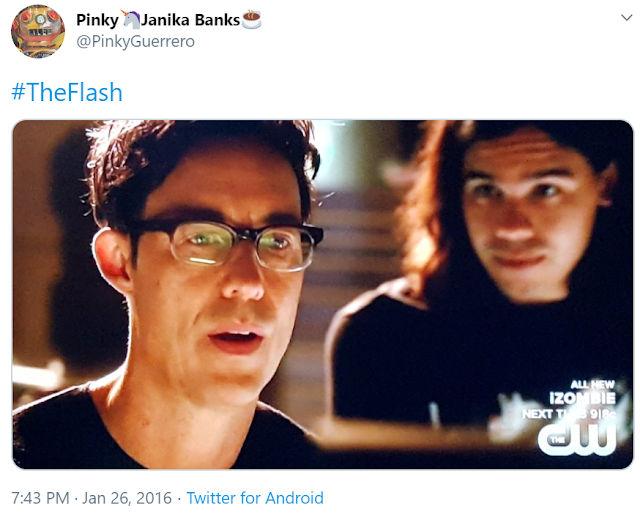Click the Jan 26, 2016 date
The width and height of the screenshot is (640, 514).
coord(127,498)
